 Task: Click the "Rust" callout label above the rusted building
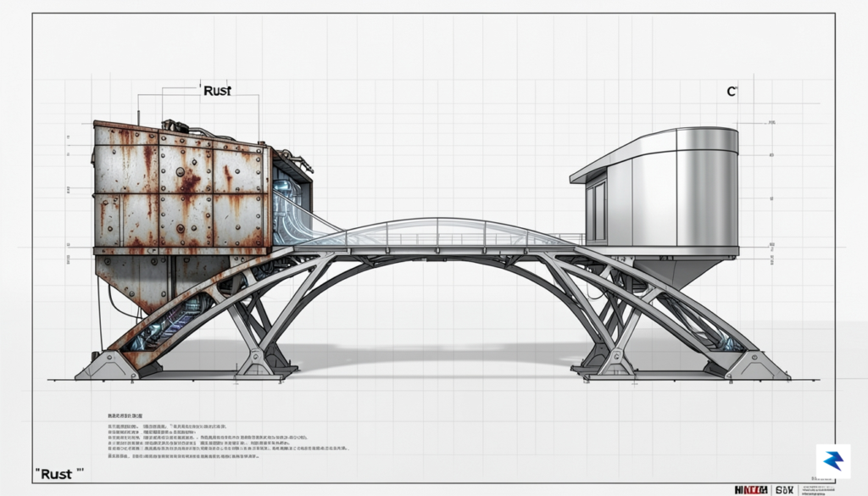[x=217, y=91]
